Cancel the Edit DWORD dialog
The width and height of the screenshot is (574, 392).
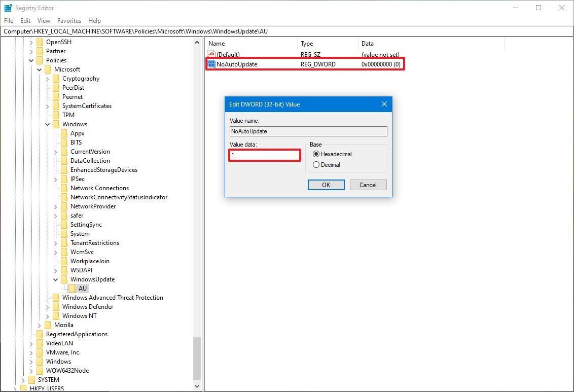[x=368, y=185]
